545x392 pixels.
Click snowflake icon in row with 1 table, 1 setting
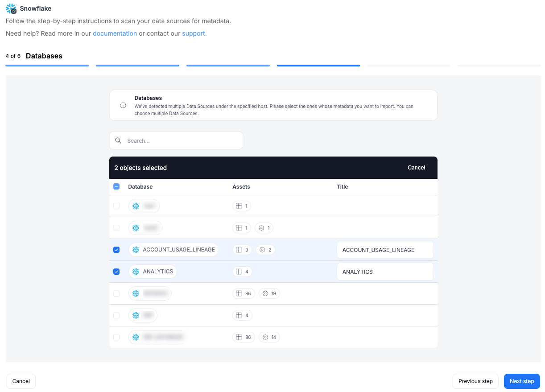click(136, 228)
